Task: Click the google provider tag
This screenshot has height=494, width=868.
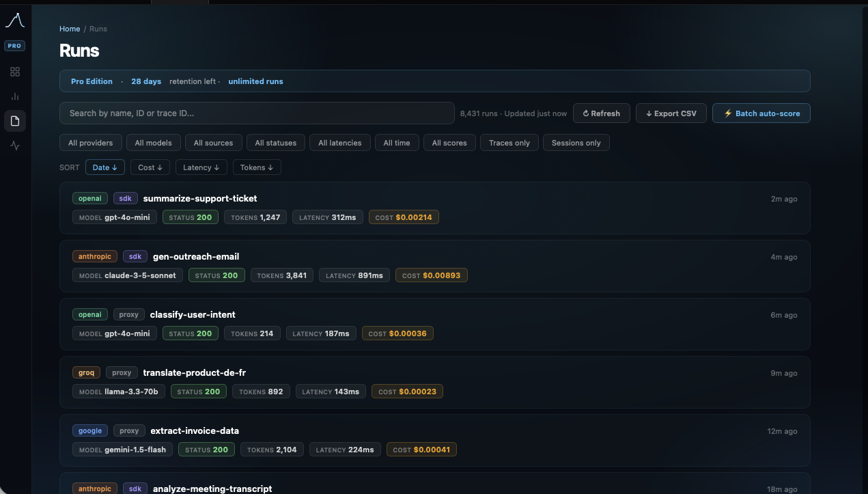Action: coord(90,430)
